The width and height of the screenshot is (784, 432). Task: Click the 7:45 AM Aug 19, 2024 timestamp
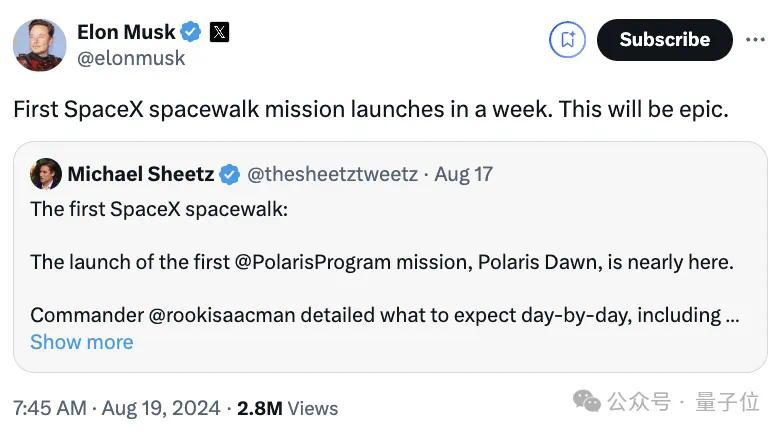pyautogui.click(x=116, y=408)
